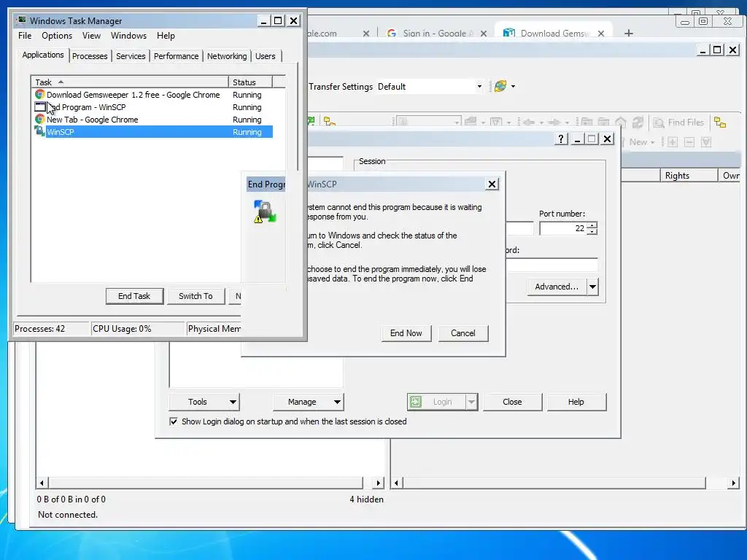Click Find Files in WinSCP remote toolbar
This screenshot has width=747, height=560.
(678, 122)
